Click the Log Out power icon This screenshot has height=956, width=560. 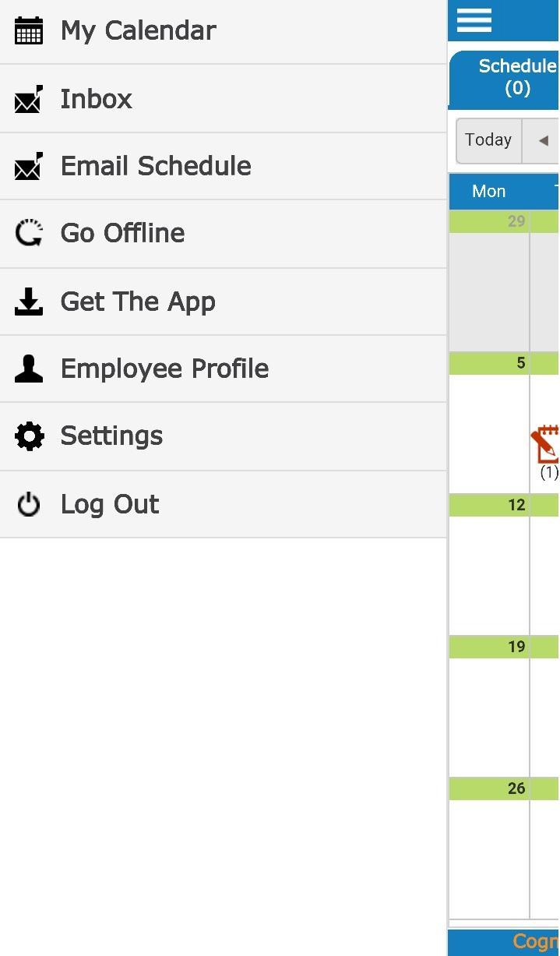point(29,504)
